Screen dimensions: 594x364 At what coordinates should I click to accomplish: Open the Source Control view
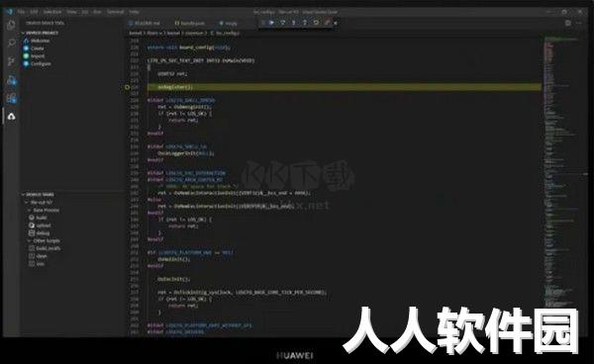point(11,61)
